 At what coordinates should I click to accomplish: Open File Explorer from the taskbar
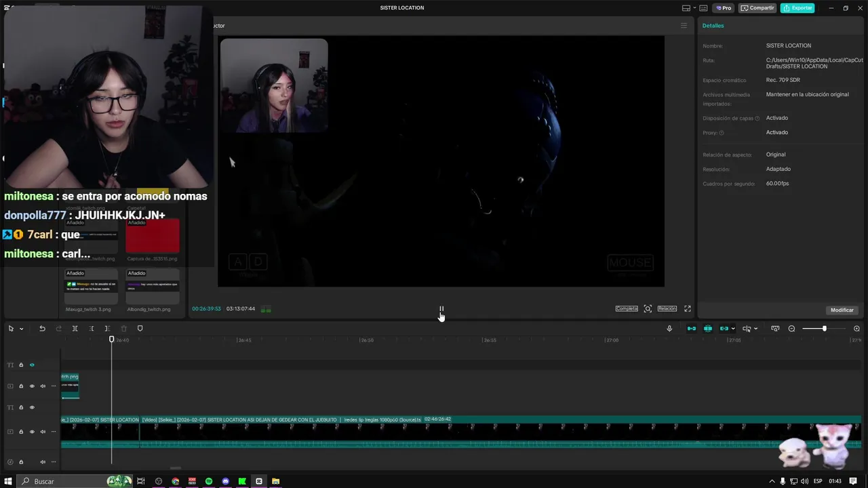[276, 481]
